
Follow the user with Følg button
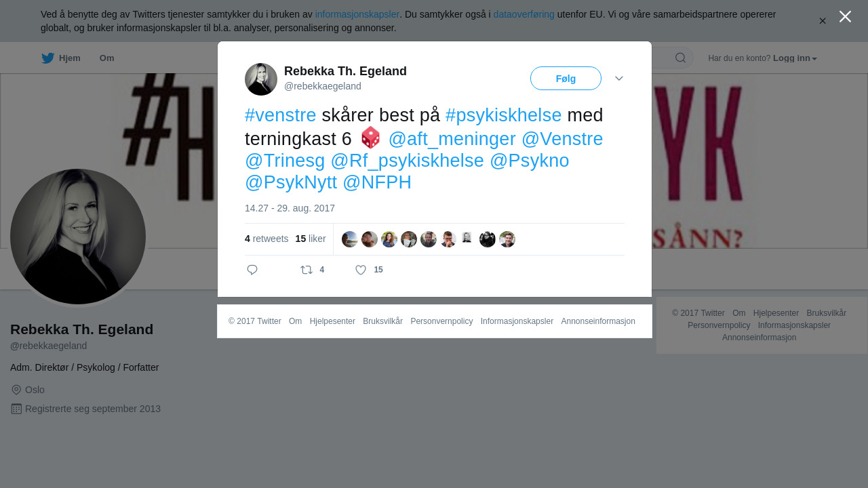coord(566,79)
